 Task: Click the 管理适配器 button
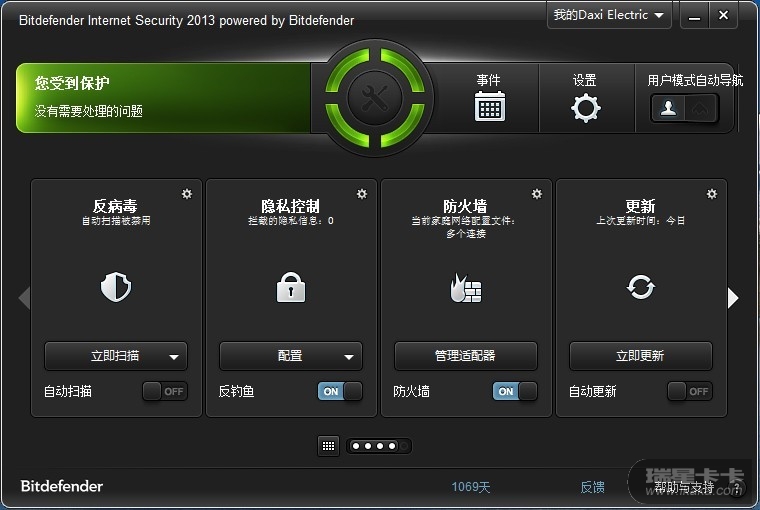coord(466,356)
